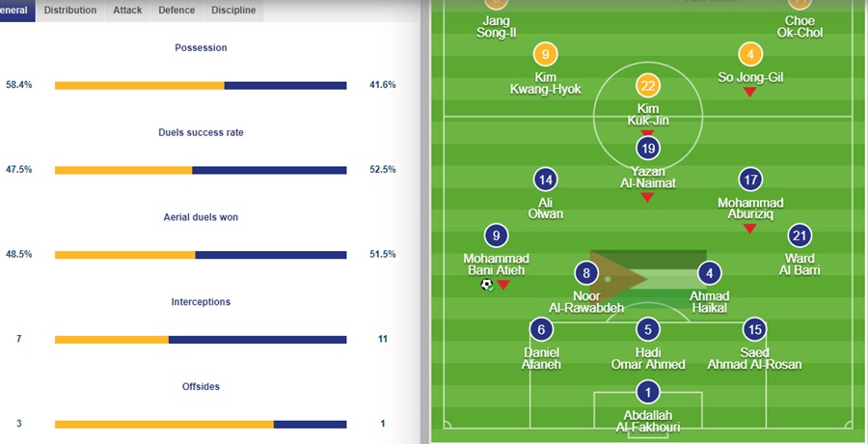Select the number 14 Ali Olwan player circle
868x444 pixels.
point(546,180)
